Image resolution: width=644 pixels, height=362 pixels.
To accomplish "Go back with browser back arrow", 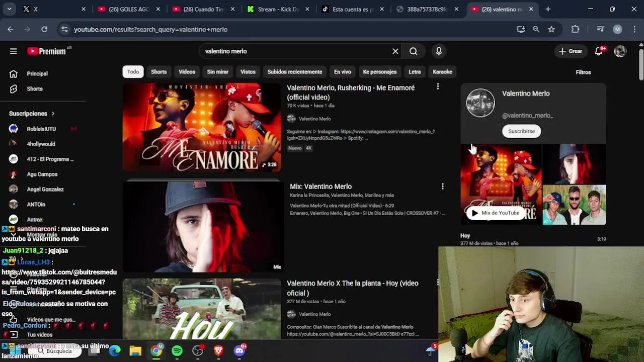I will pyautogui.click(x=11, y=29).
